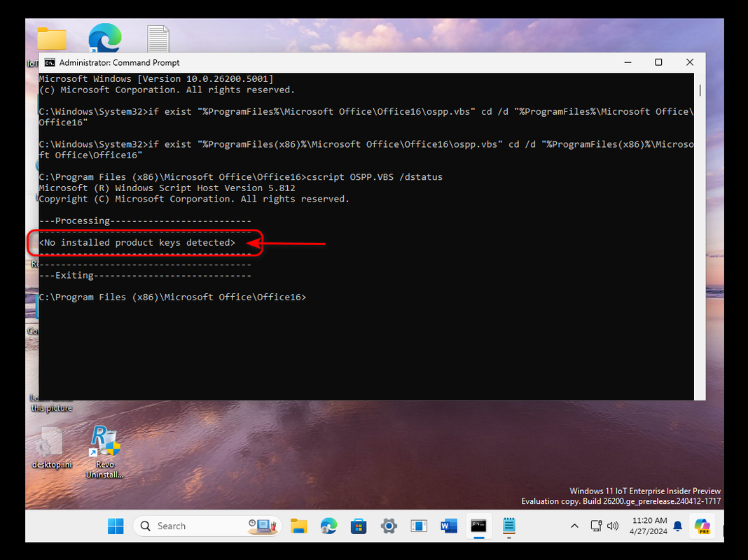Screen dimensions: 748x560
Task: Open Settings gear in the taskbar
Action: 389,526
